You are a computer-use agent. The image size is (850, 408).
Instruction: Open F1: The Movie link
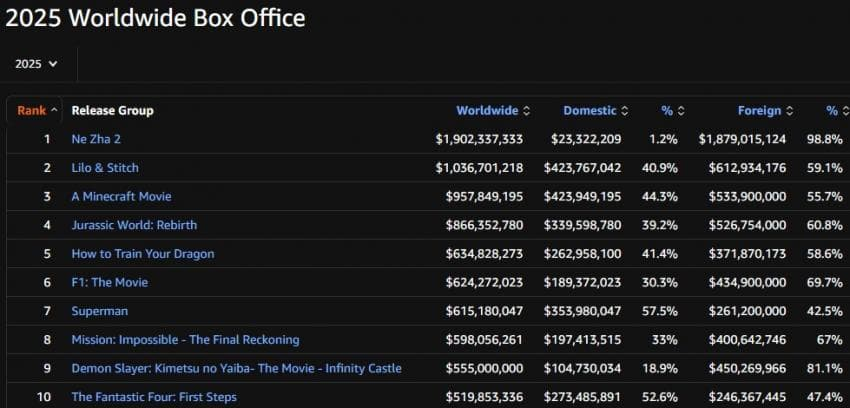(x=107, y=283)
